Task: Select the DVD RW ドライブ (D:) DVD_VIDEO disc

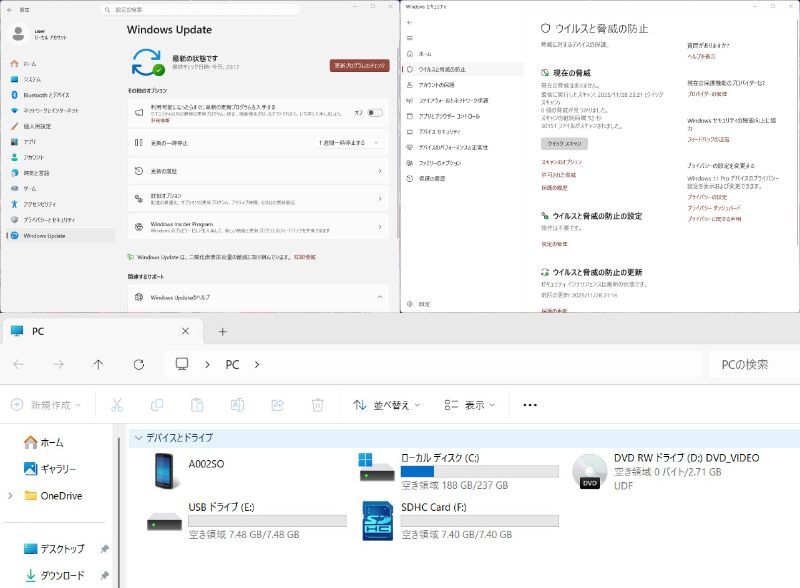Action: (x=665, y=471)
